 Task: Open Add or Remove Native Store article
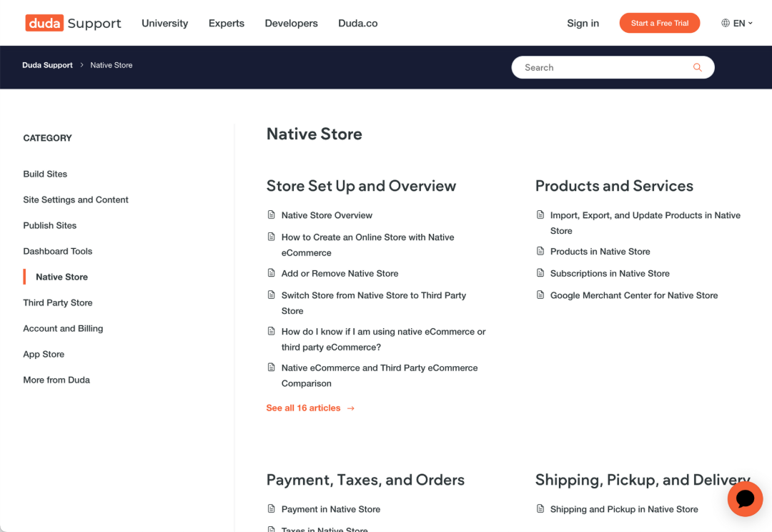pos(340,273)
